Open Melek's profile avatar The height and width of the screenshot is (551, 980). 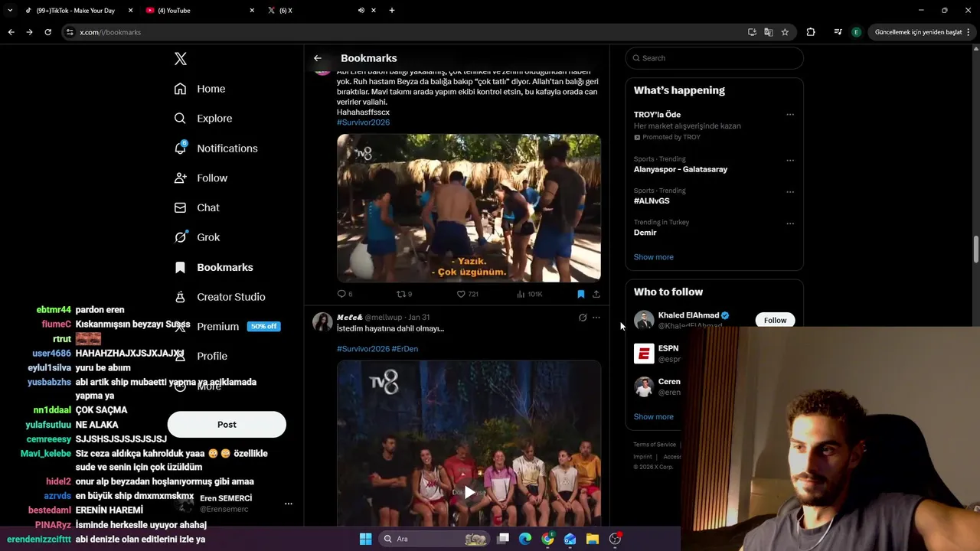[x=322, y=321]
